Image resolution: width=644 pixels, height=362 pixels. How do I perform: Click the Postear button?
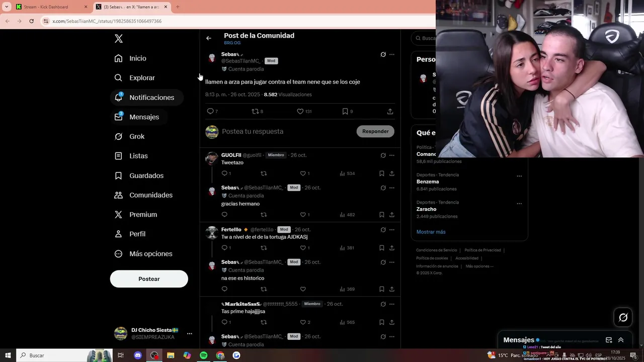coord(149,279)
